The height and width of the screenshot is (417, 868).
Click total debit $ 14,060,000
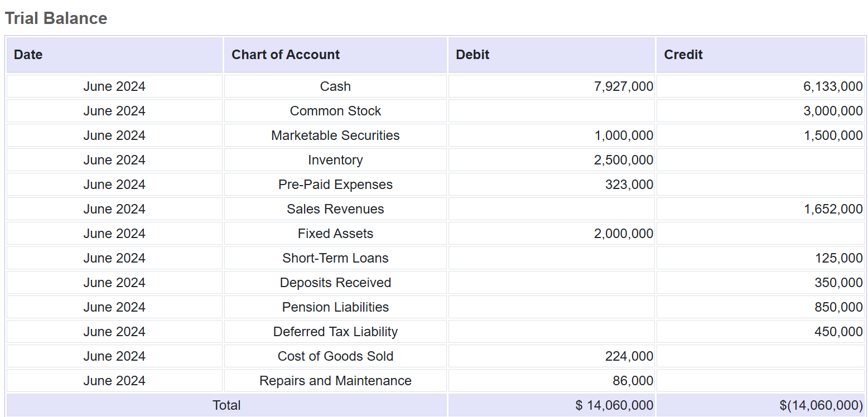(x=614, y=405)
